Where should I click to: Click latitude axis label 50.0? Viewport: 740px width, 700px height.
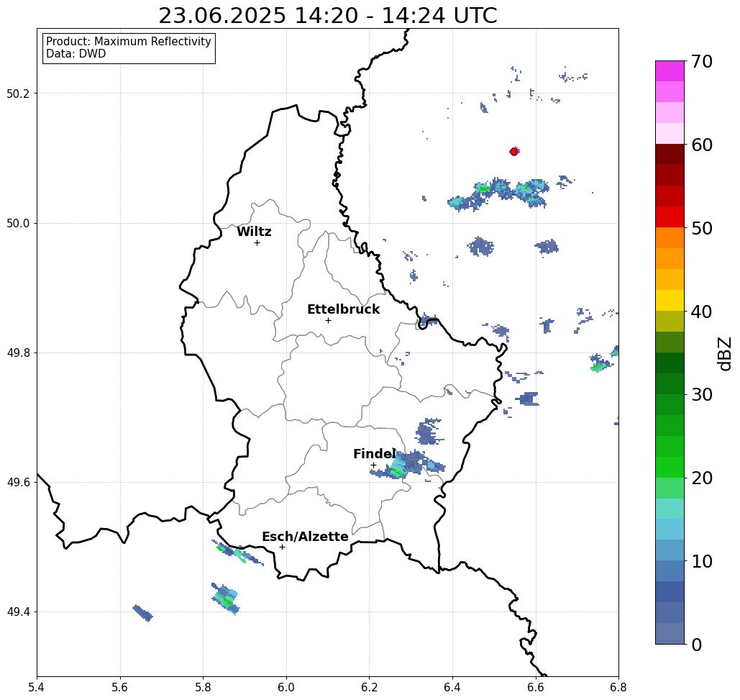(17, 223)
